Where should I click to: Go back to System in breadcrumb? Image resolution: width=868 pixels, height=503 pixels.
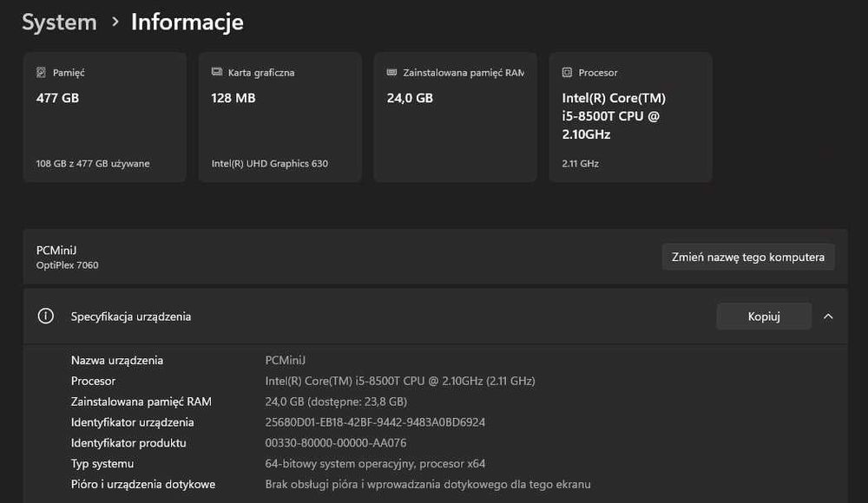(x=59, y=23)
